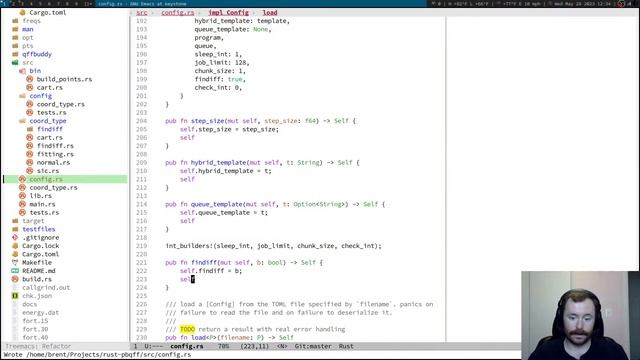Open README.md from the tree

(x=39, y=271)
